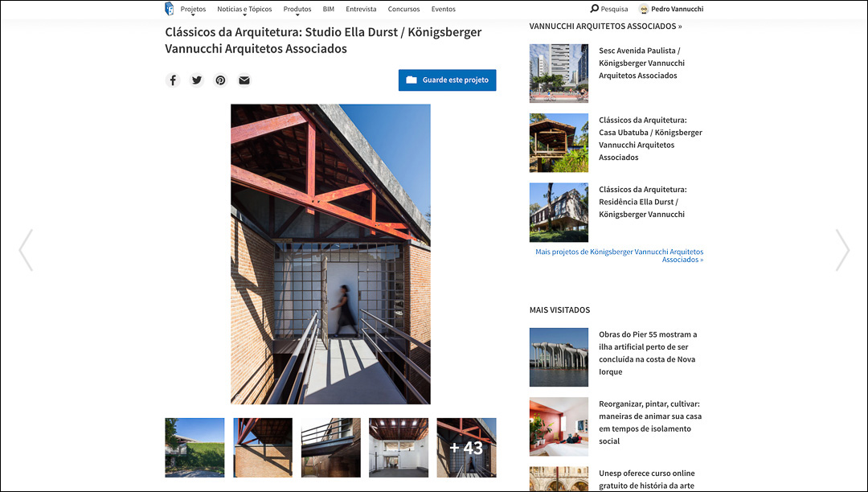The width and height of the screenshot is (868, 492).
Task: Go to next article with right arrow
Action: (x=842, y=250)
